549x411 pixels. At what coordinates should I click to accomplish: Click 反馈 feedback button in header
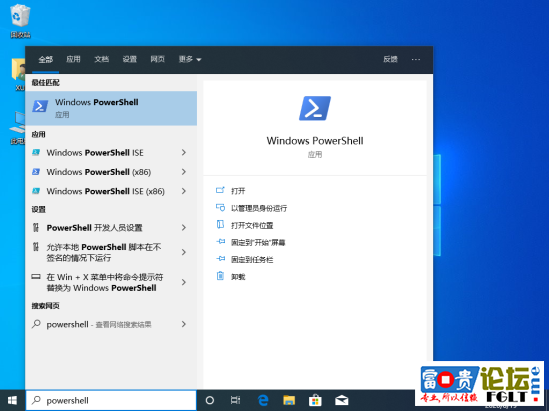[x=390, y=59]
